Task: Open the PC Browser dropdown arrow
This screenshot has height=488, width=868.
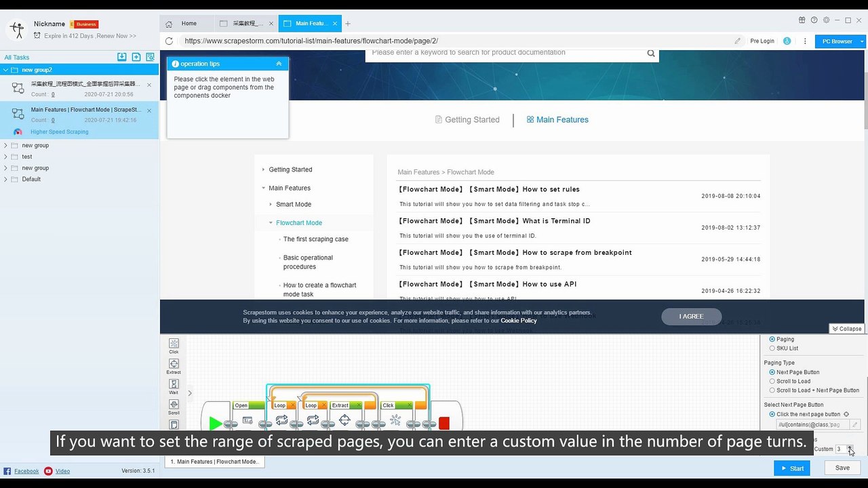Action: tap(862, 41)
